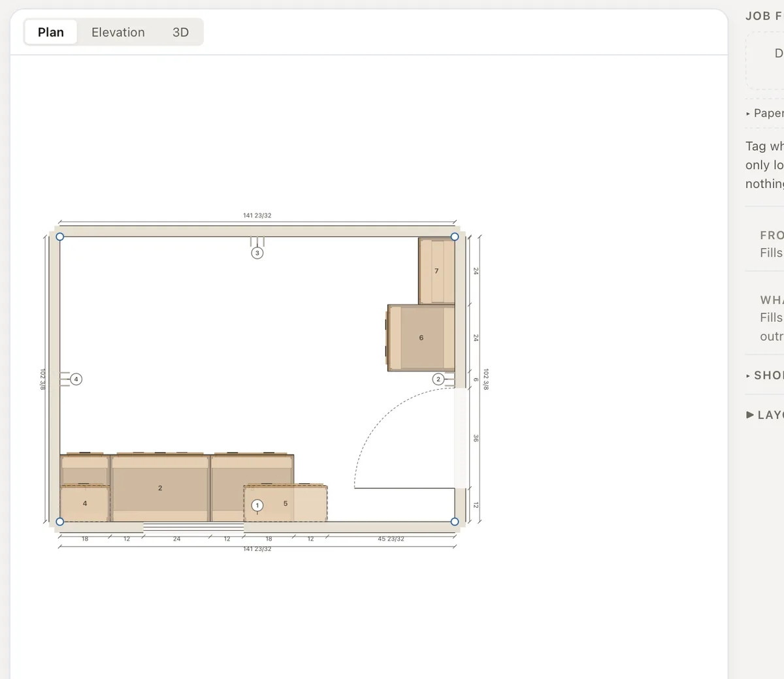Click the 36 door width dimension

[476, 439]
